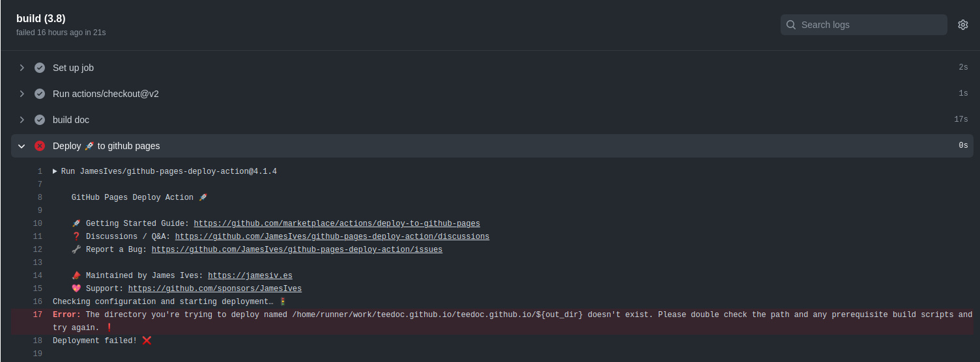Expand the build doc step chevron
The width and height of the screenshot is (980, 362).
[22, 120]
